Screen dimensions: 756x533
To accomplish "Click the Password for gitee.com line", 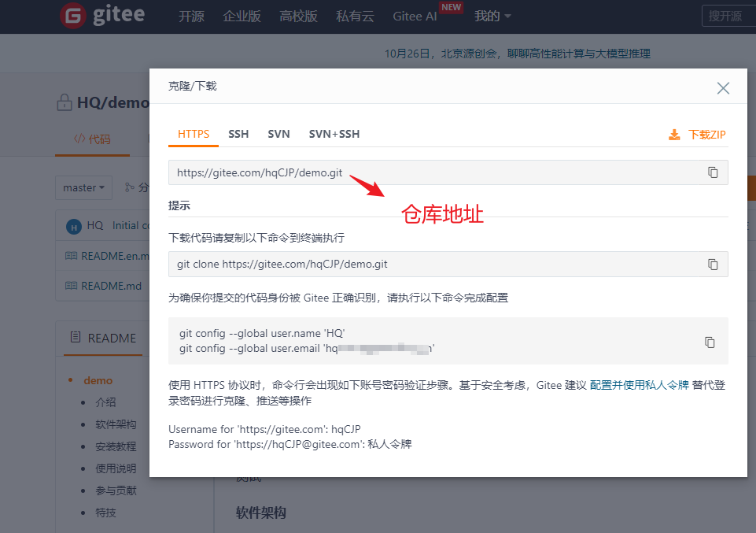I will pos(289,444).
